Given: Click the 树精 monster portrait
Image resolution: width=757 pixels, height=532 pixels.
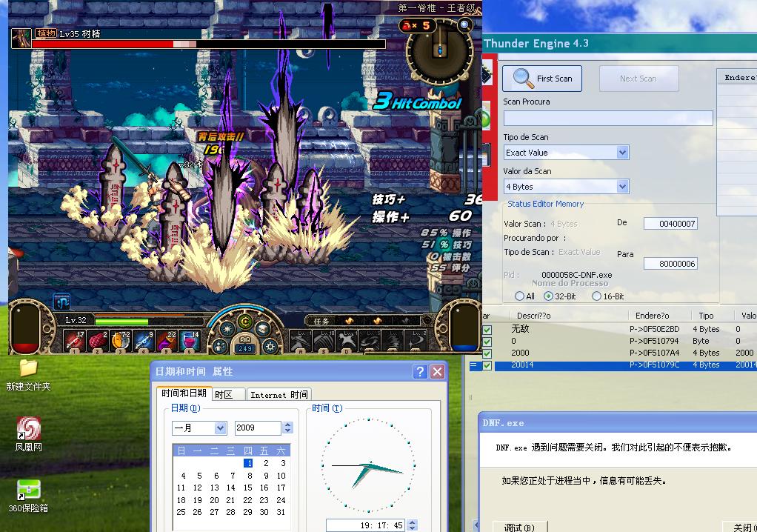Looking at the screenshot, I should click(x=21, y=39).
